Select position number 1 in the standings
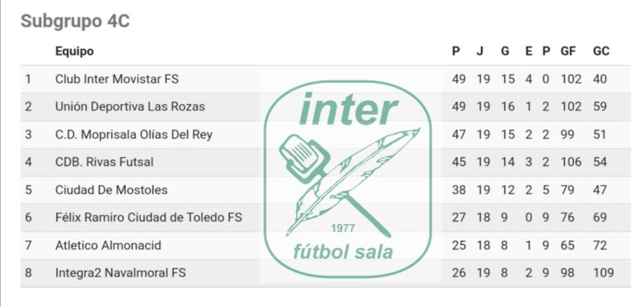This screenshot has width=644, height=307. pos(28,79)
